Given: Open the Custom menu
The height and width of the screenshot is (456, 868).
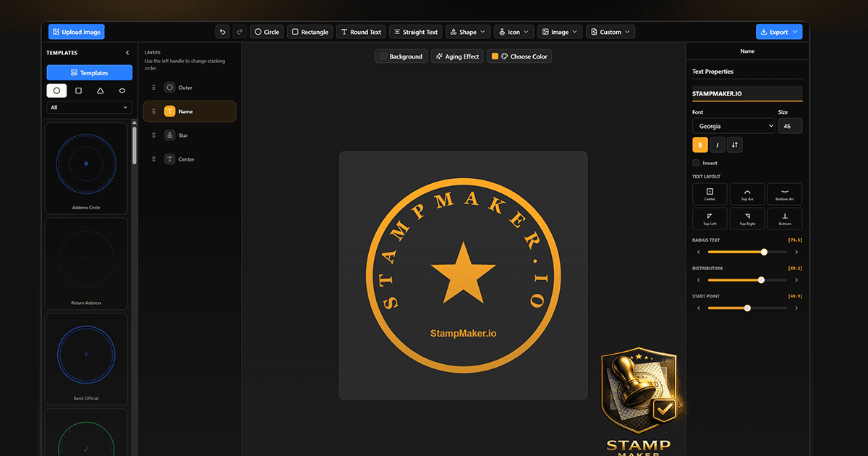Looking at the screenshot, I should tap(610, 31).
